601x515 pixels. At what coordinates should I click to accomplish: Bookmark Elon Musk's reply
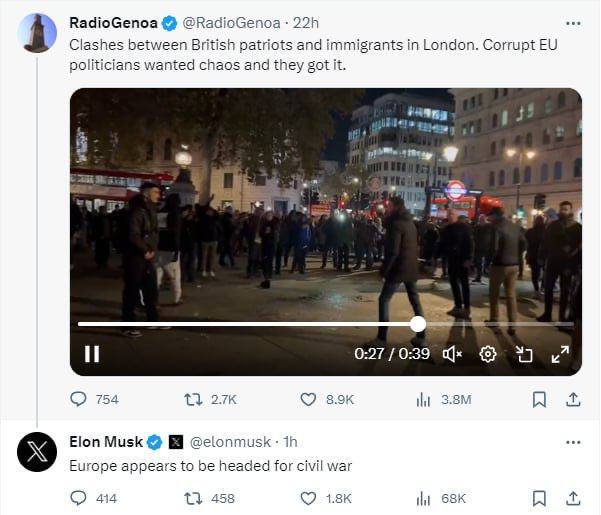pos(539,498)
